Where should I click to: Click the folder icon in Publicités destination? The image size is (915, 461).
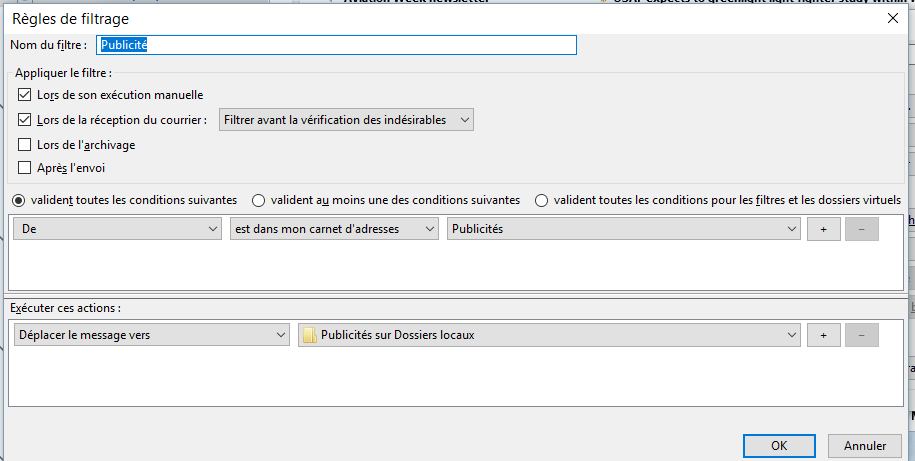pos(310,335)
